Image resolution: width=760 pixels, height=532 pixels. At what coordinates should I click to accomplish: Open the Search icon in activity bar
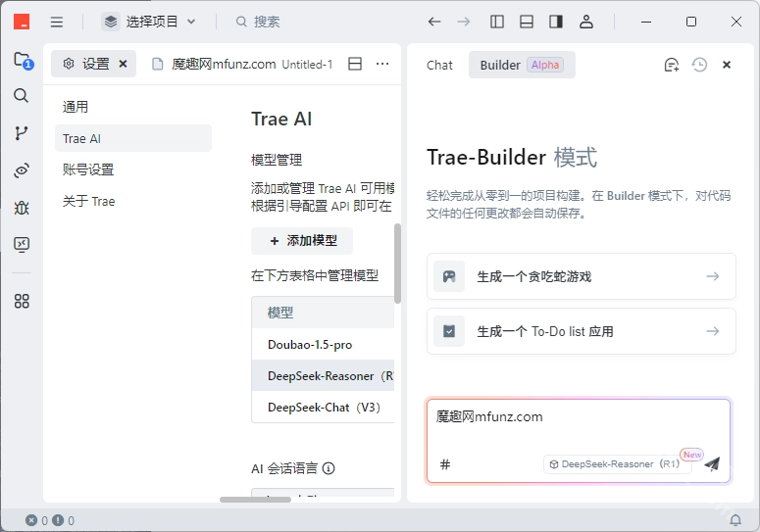coord(22,96)
